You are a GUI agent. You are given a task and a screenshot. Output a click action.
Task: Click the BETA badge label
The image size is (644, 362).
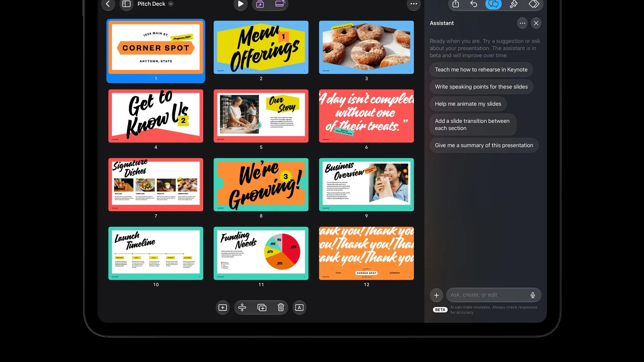coord(440,310)
